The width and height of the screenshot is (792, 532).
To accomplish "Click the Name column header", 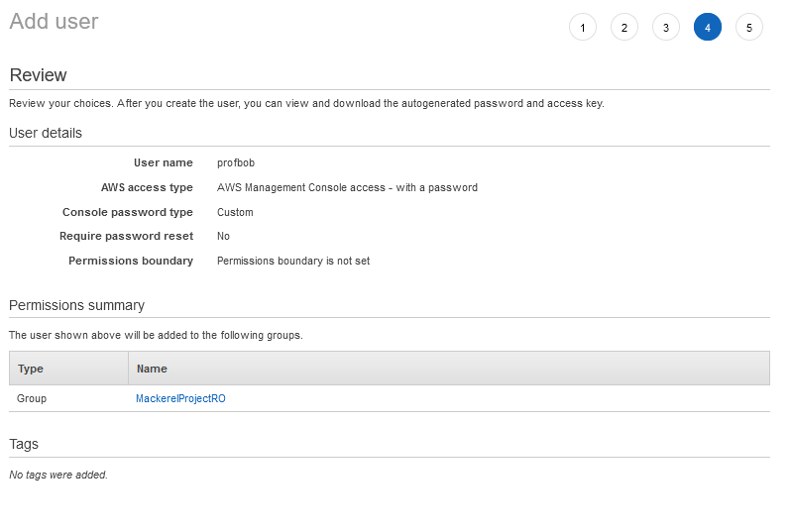I will tap(152, 369).
